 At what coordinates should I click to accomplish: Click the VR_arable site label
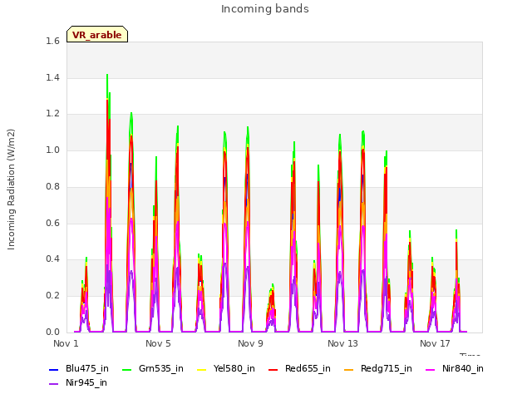(97, 35)
